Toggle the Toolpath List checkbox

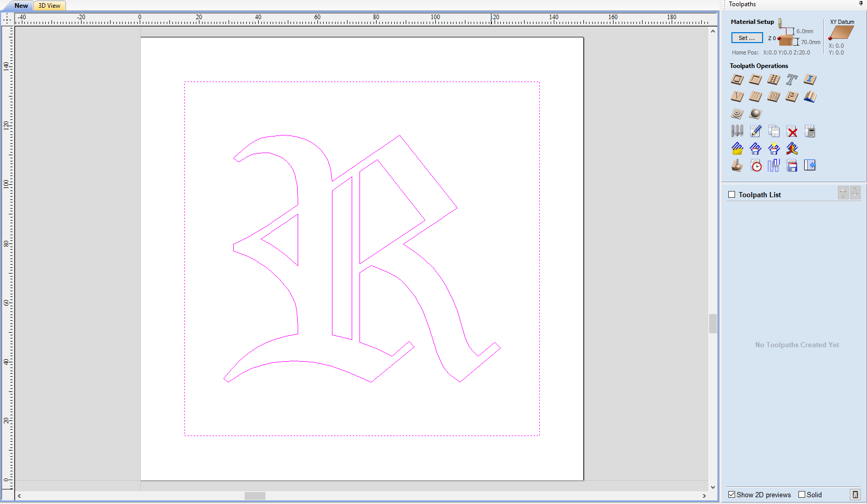(731, 194)
